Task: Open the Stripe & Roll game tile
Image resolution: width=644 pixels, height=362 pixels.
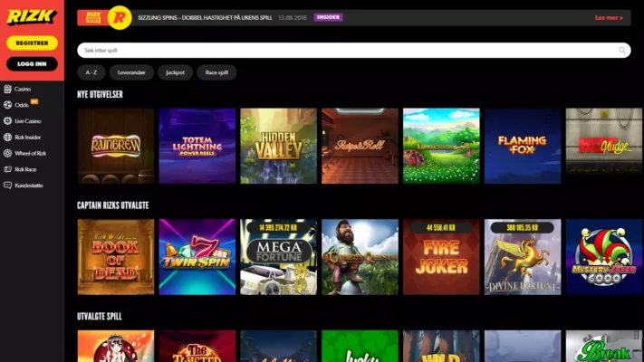Action: [x=360, y=146]
